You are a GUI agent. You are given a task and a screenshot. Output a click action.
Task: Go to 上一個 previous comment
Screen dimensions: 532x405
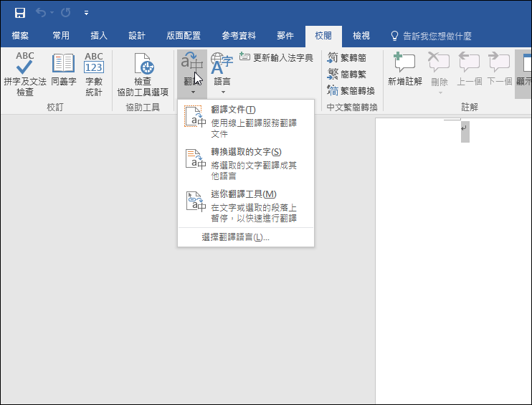pos(469,70)
